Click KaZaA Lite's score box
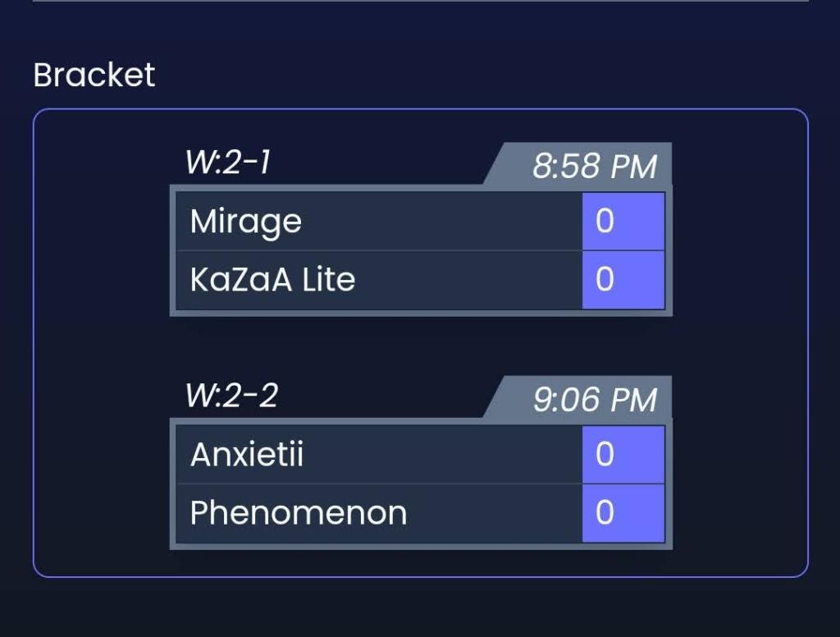Screen dimensions: 840x637 click(623, 280)
